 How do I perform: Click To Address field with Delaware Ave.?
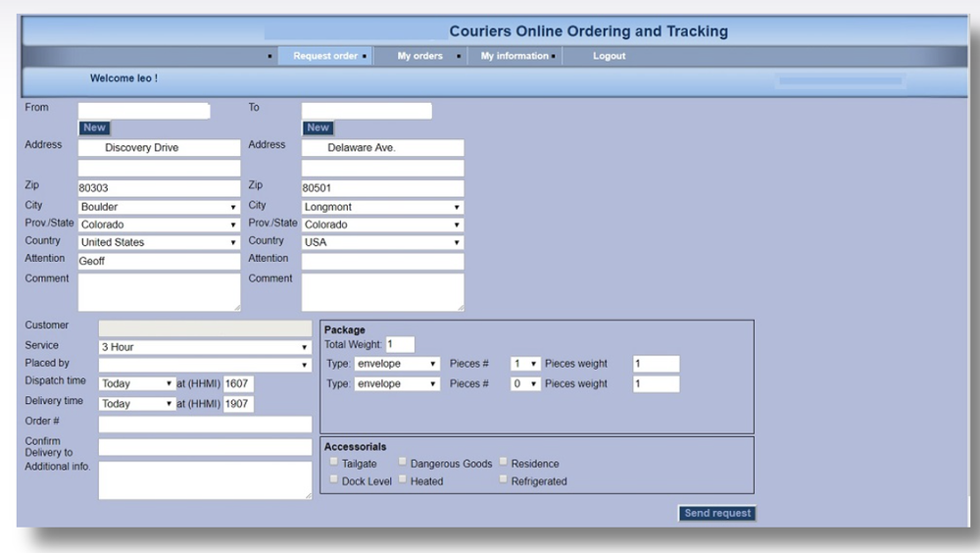pyautogui.click(x=382, y=148)
